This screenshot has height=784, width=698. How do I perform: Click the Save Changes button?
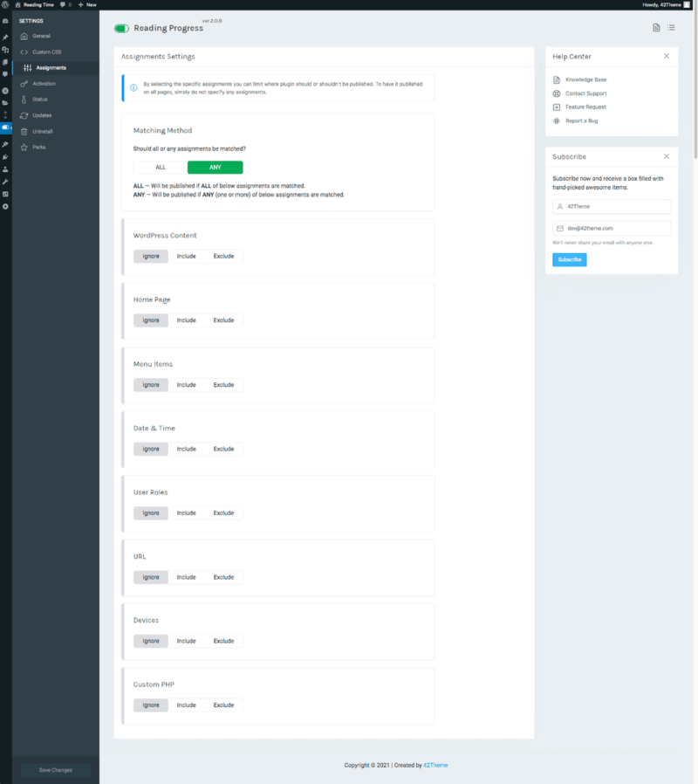click(56, 770)
